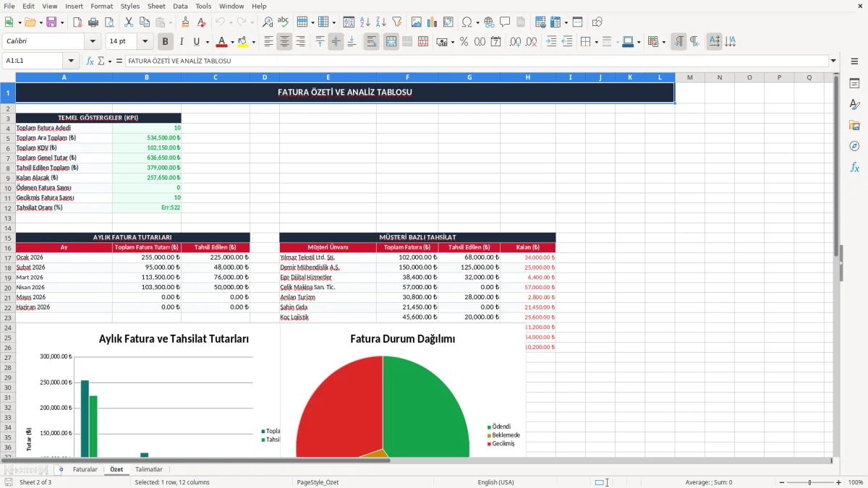Click the Print icon
This screenshot has width=868, height=488.
(93, 22)
